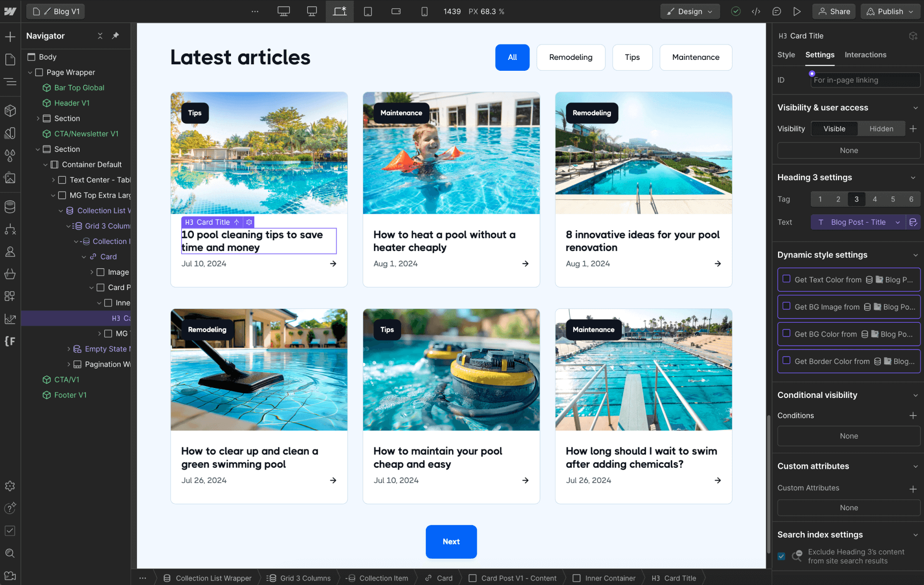Open the Assets panel

(10, 178)
